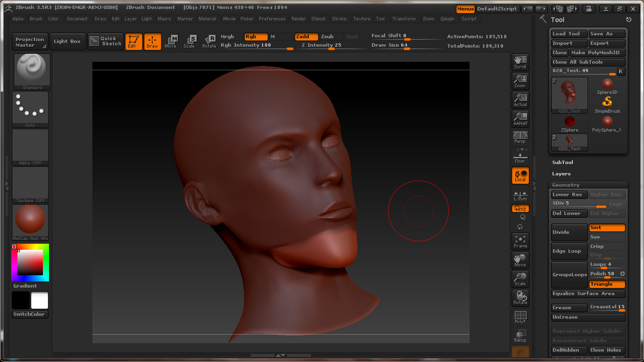Expand the Layers panel section
The width and height of the screenshot is (644, 362).
pyautogui.click(x=561, y=173)
